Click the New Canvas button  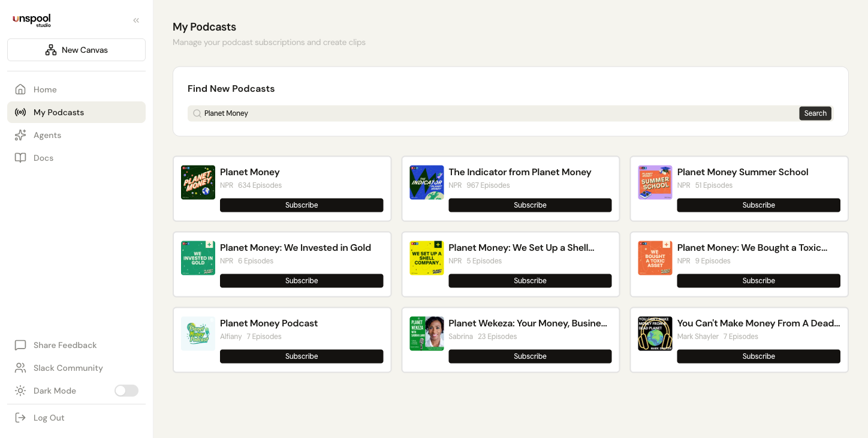[76, 50]
